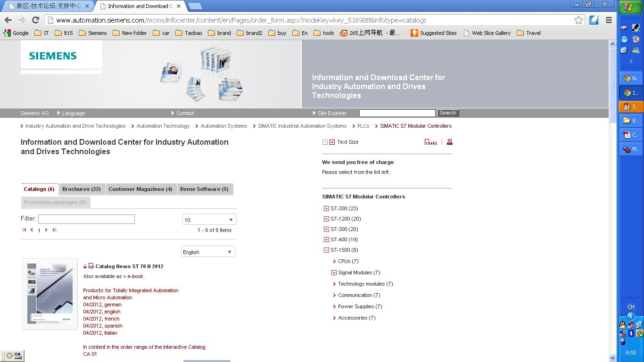644x362 pixels.
Task: Follow the PLCs breadcrumb link
Action: pos(363,126)
